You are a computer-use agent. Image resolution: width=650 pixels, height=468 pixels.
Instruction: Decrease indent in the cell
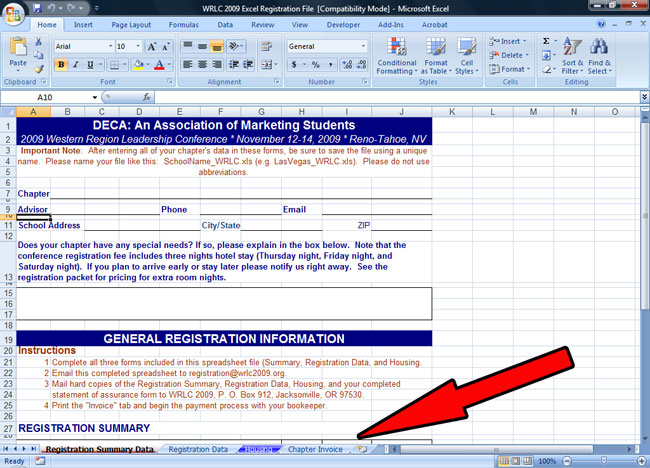coord(233,65)
